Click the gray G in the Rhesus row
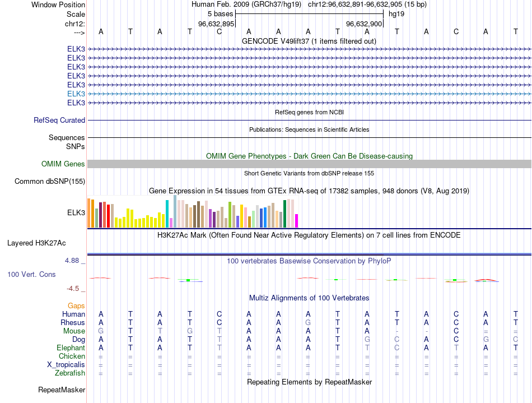Image resolution: width=532 pixels, height=403 pixels. tap(308, 322)
